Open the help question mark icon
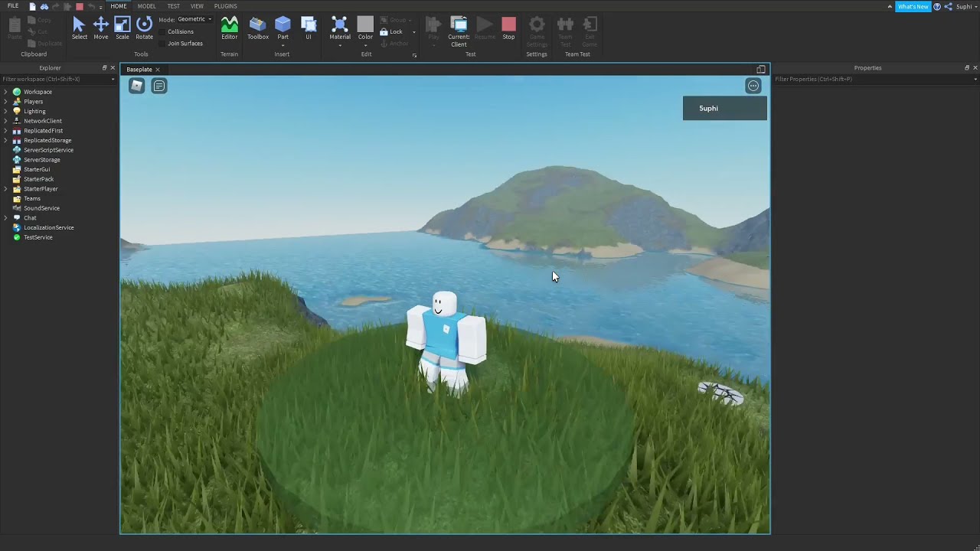 937,6
